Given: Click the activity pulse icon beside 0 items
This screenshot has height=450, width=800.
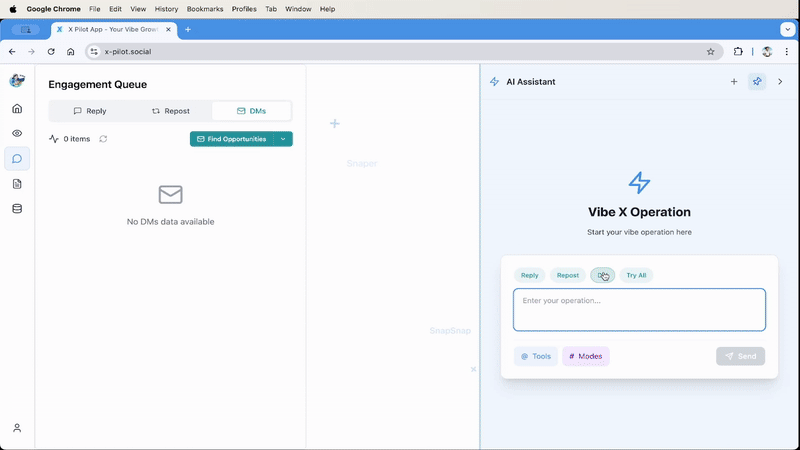Looking at the screenshot, I should 54,139.
